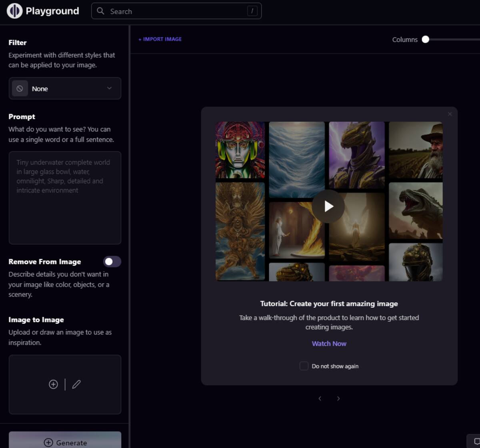Click the Import Image link
This screenshot has width=480, height=448.
(x=160, y=39)
